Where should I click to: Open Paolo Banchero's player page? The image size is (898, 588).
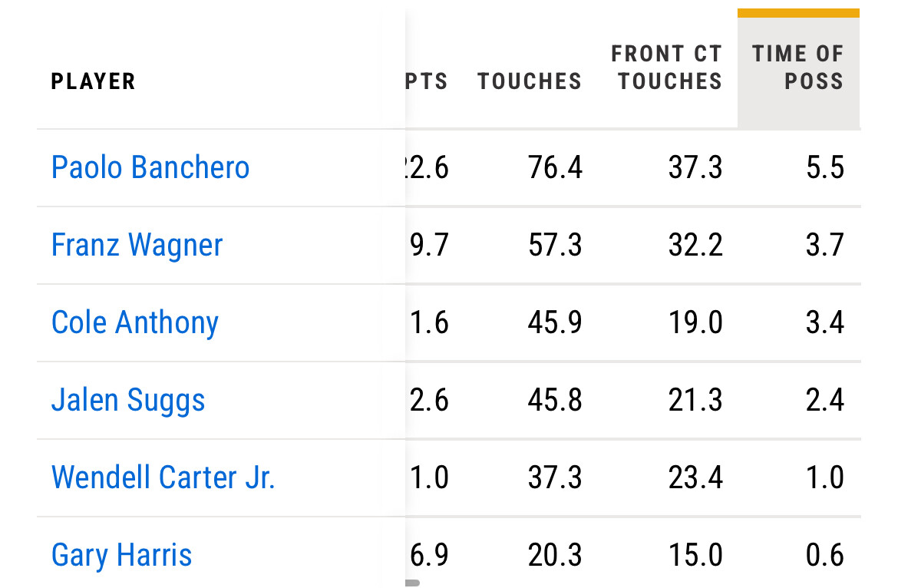click(x=150, y=168)
